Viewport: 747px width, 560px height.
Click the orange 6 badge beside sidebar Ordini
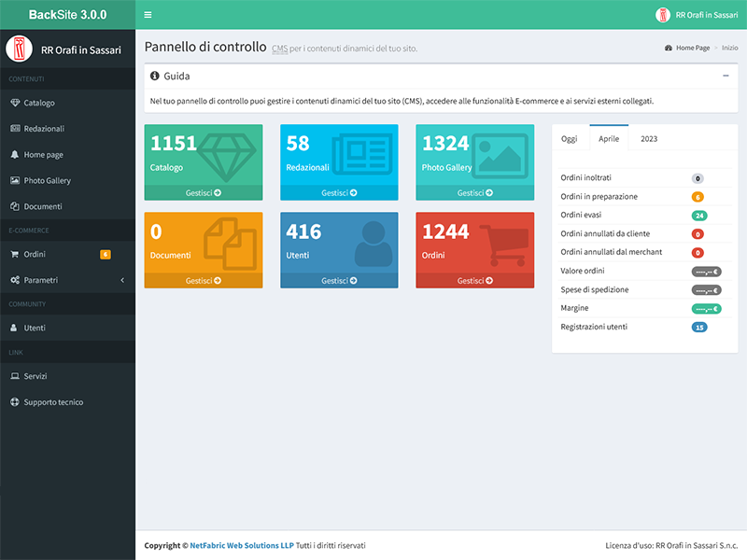click(x=106, y=254)
